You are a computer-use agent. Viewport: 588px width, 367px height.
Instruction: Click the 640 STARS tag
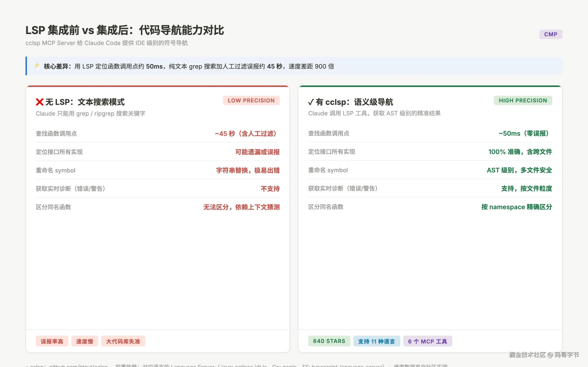coord(329,341)
